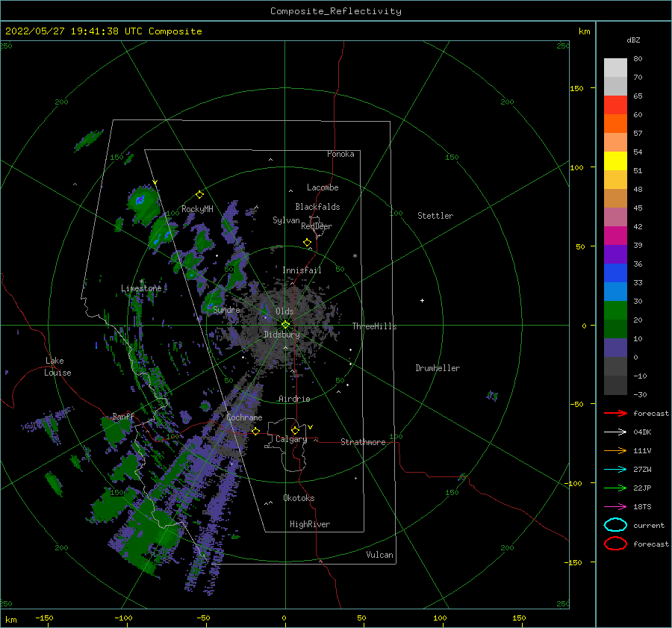Screen dimensions: 672x628
Task: Click the white 04DK arrow legend icon
Action: click(615, 432)
